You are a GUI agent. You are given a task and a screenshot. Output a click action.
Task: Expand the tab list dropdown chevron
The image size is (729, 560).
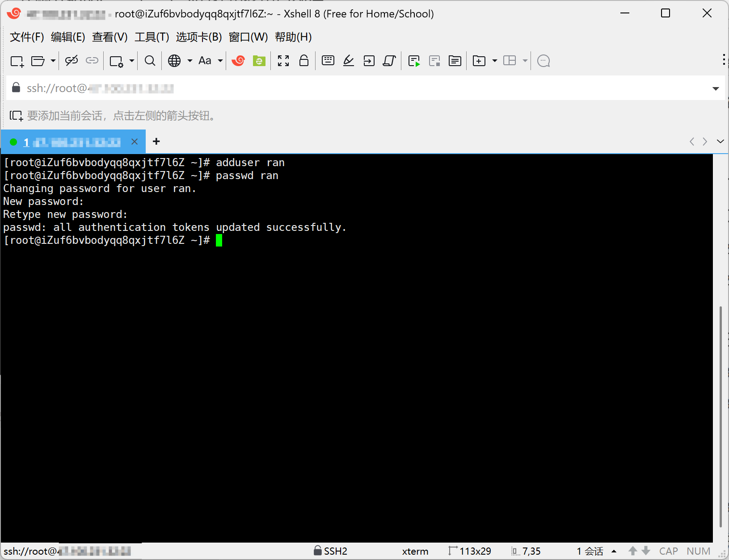pos(721,141)
